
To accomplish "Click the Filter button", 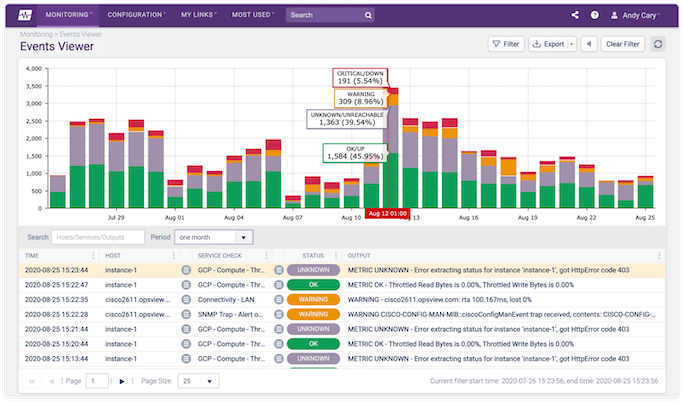I will (505, 44).
